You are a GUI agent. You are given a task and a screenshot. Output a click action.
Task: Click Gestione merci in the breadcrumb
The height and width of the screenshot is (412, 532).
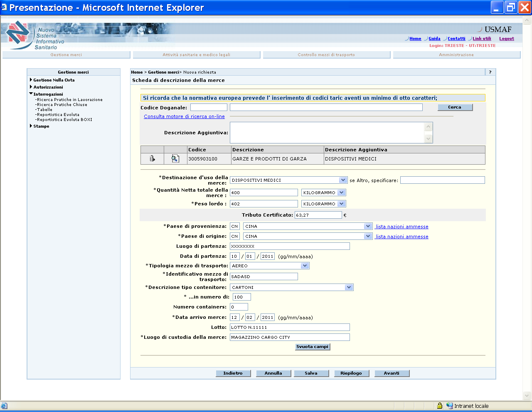(x=163, y=72)
